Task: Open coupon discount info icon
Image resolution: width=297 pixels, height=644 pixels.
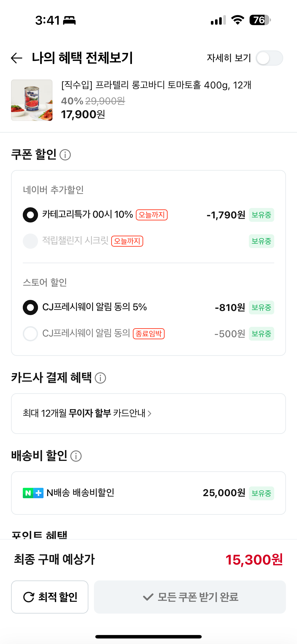Action: [65, 155]
